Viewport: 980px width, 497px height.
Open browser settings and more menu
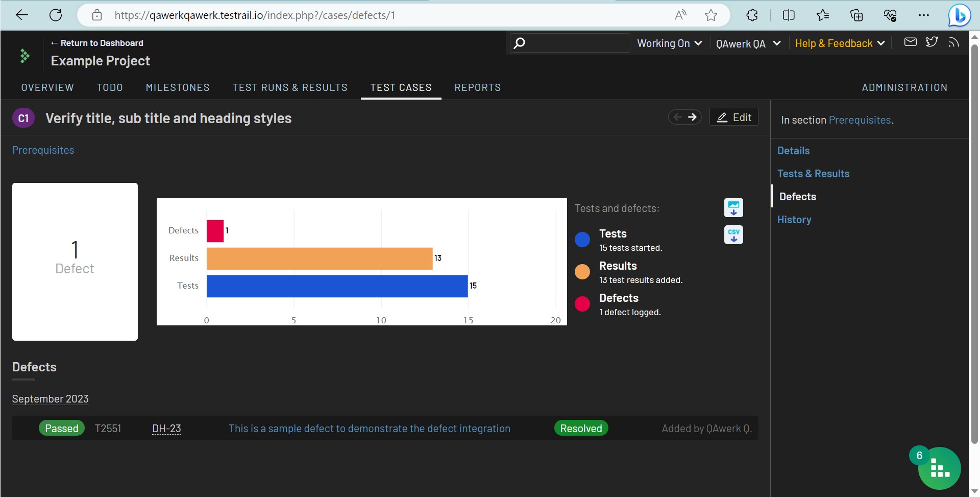pos(924,15)
